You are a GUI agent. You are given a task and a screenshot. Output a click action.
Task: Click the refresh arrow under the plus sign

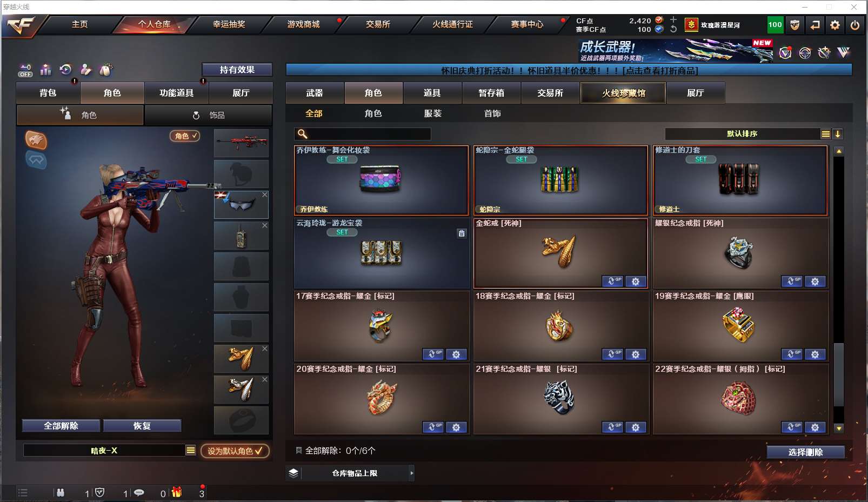[x=673, y=29]
